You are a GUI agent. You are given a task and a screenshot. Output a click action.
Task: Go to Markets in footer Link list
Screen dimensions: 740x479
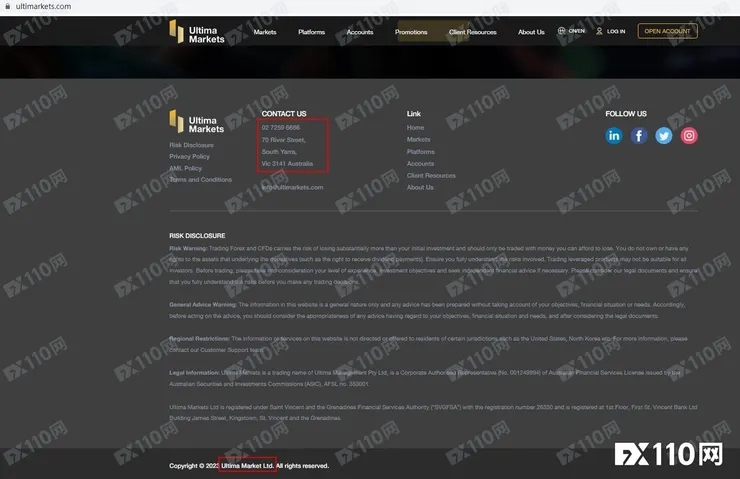[x=419, y=139]
